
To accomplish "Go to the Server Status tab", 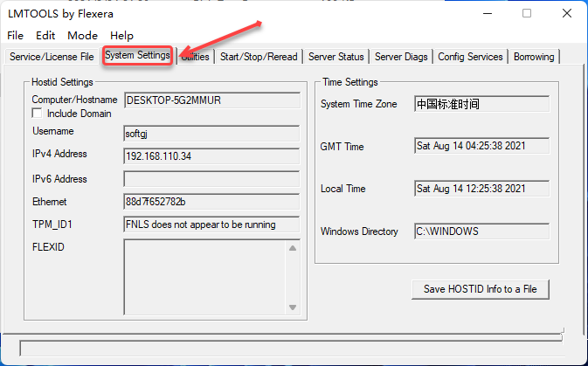I will point(336,57).
